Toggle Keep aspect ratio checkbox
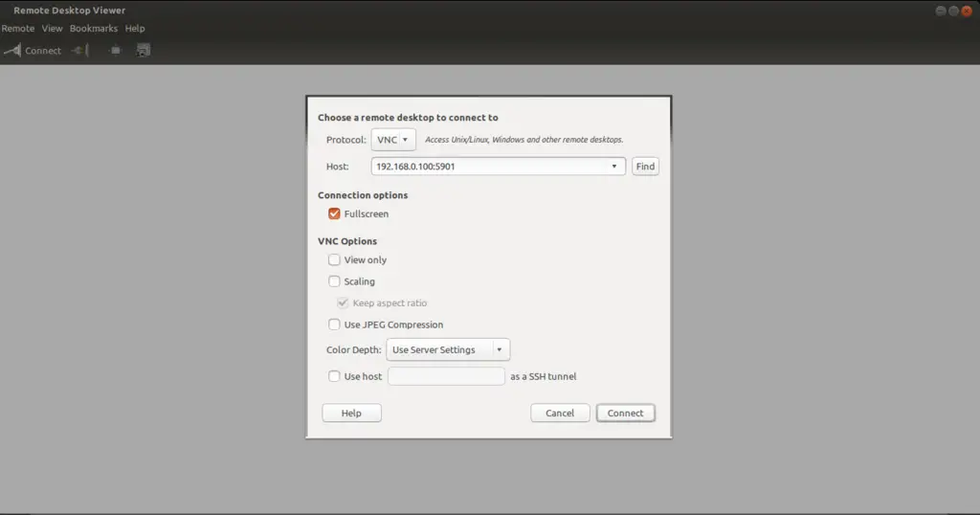 [343, 302]
